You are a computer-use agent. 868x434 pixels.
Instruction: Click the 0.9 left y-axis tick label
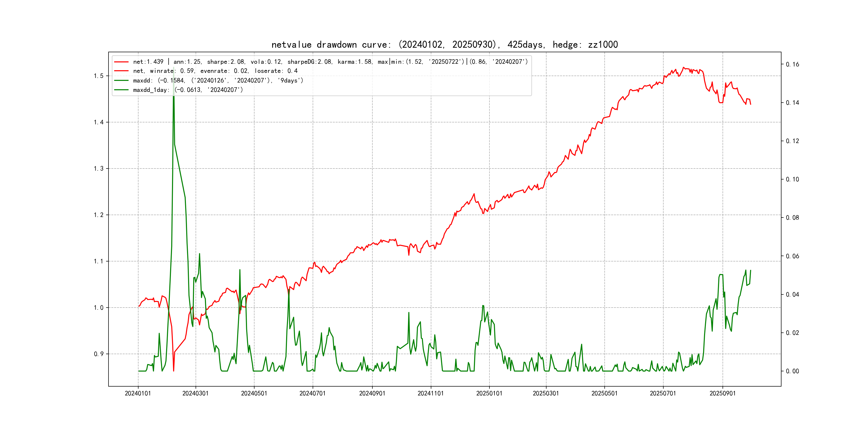click(x=99, y=354)
